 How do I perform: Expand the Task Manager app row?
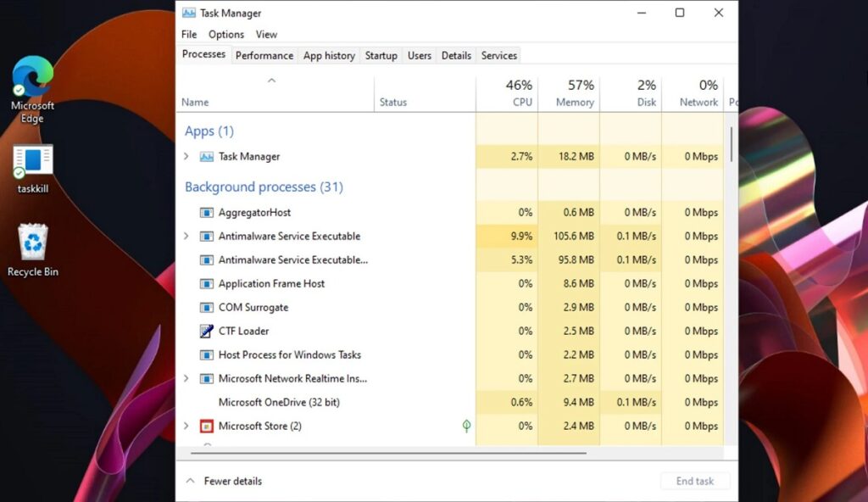[186, 157]
